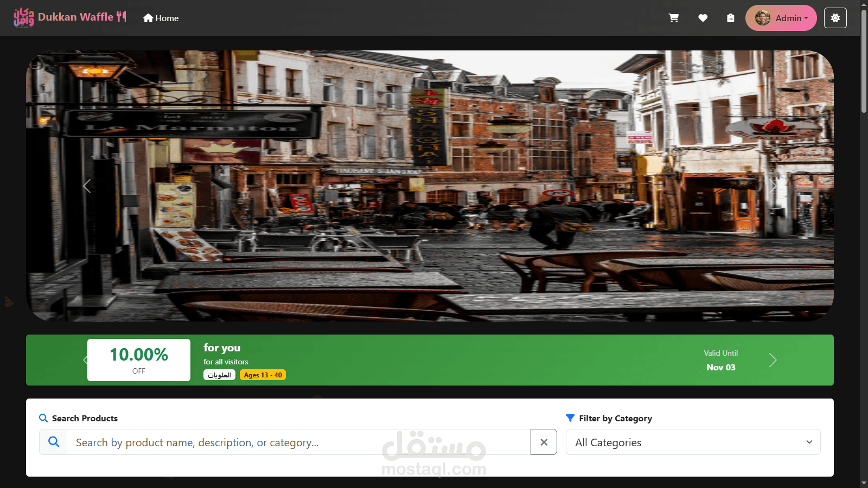Click the Admin avatar picture
The width and height of the screenshot is (868, 488).
pos(763,18)
